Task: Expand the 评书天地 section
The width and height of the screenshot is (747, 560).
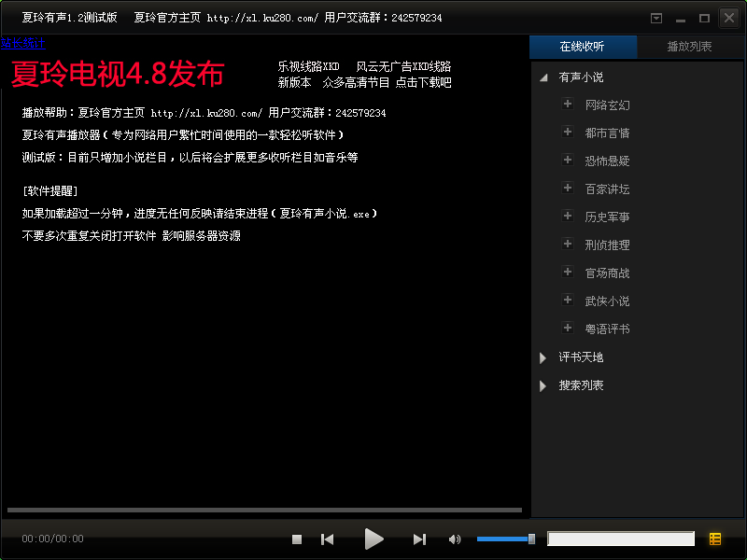Action: point(543,357)
